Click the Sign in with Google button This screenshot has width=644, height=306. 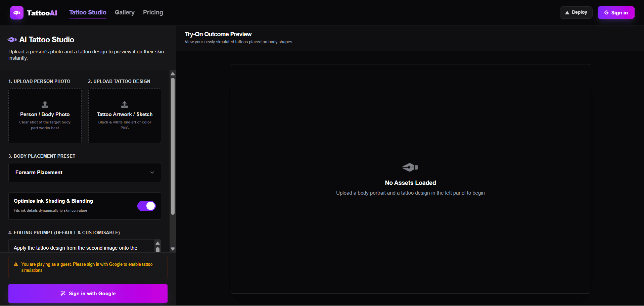[x=88, y=293]
